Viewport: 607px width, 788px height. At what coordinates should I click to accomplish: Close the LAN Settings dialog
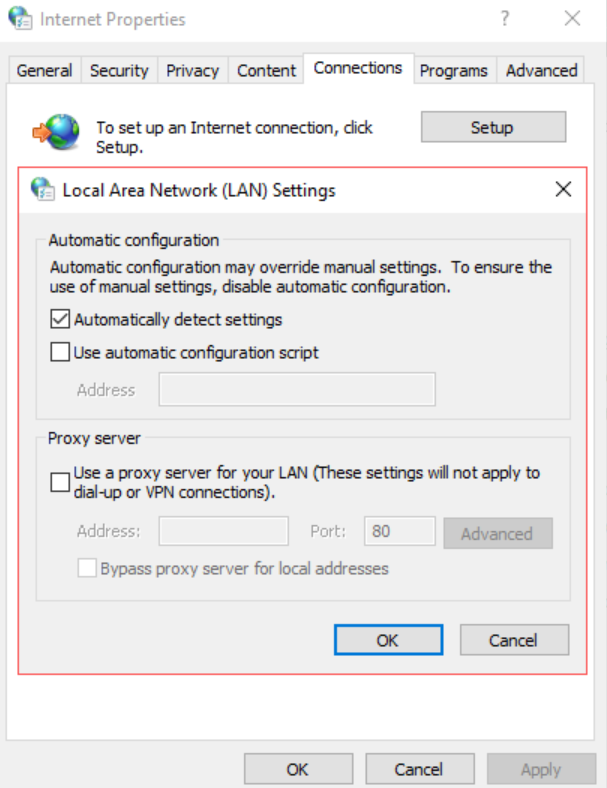[x=563, y=189]
